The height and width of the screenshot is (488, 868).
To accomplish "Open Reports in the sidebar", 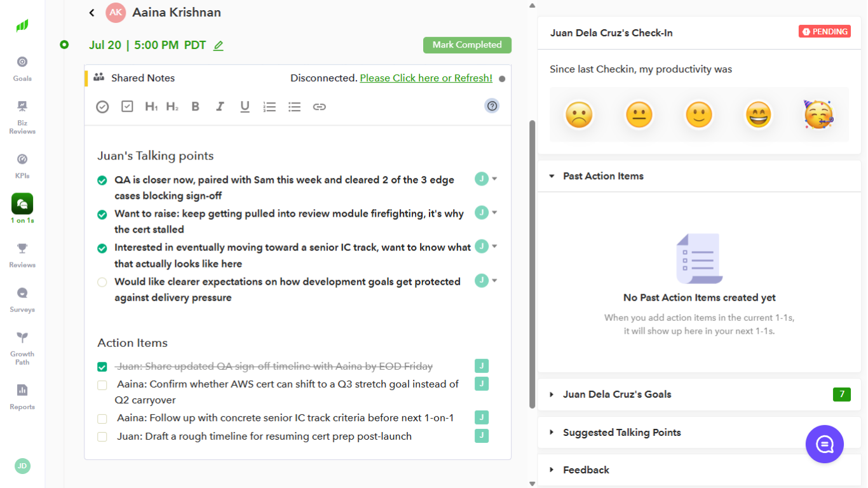I will pos(22,396).
